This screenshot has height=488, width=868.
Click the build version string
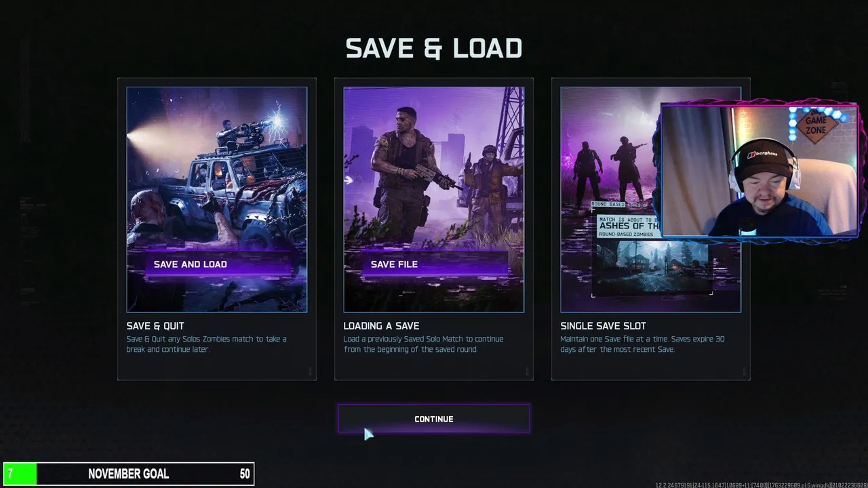(761, 485)
